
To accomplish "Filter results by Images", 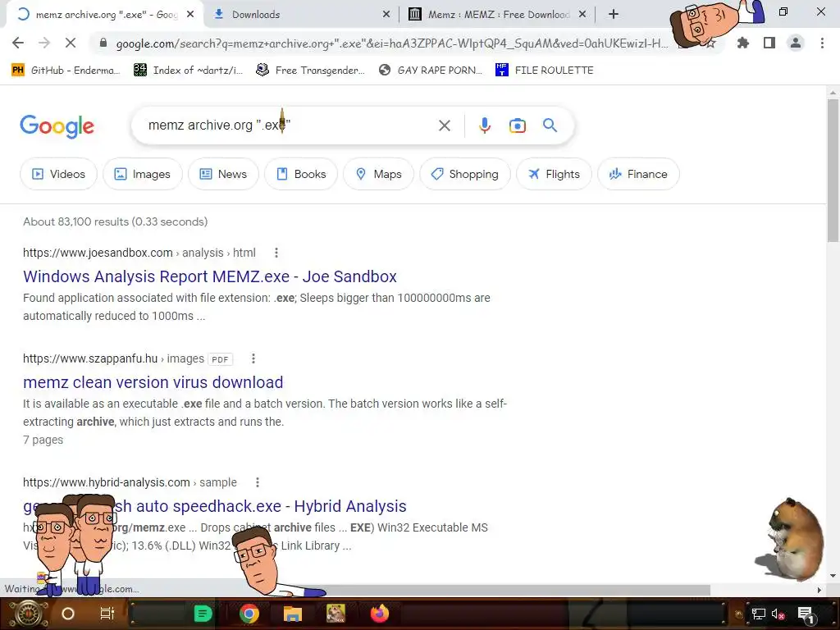I will pos(143,174).
